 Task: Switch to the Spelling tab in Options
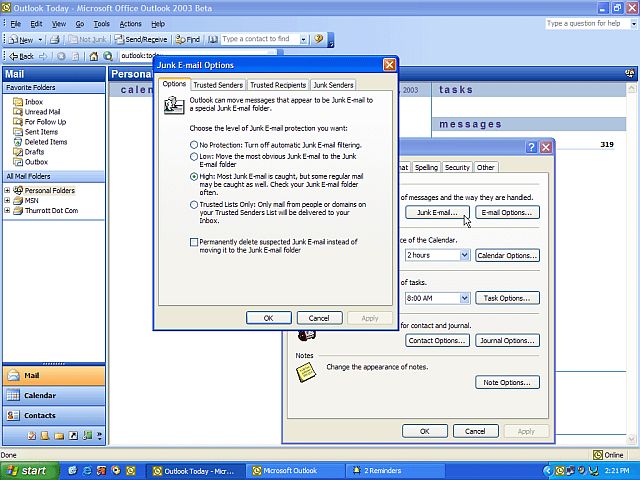tap(426, 167)
